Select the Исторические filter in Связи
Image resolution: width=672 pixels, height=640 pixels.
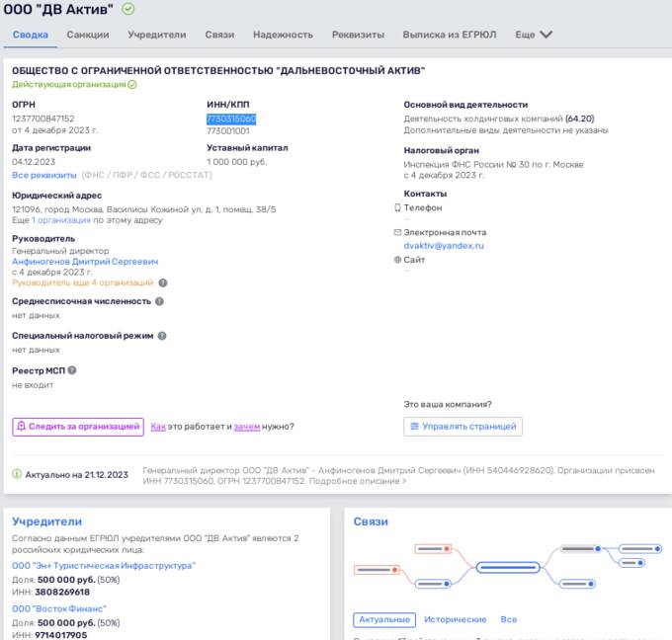456,619
